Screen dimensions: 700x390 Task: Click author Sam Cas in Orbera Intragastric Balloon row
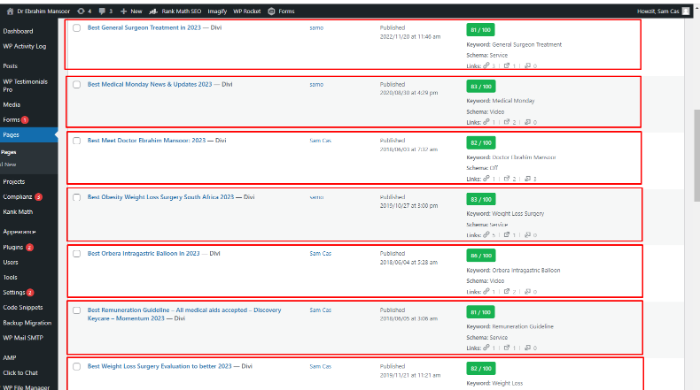click(321, 253)
